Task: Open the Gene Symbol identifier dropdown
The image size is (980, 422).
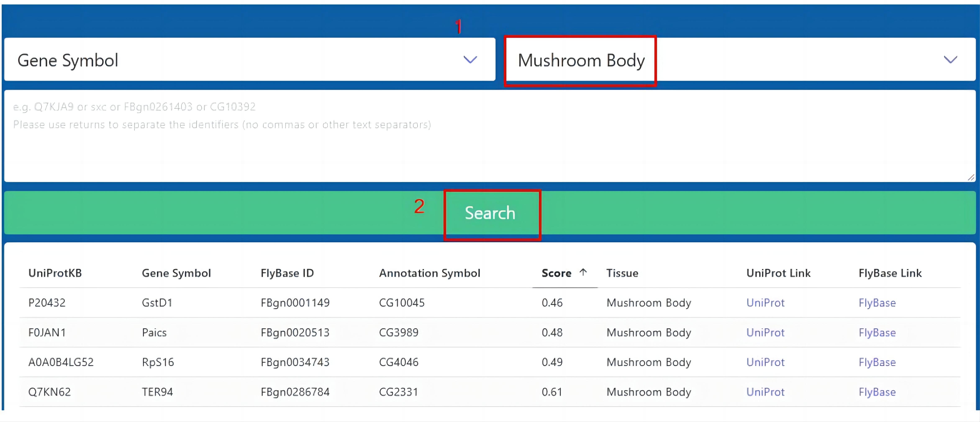Action: coord(250,59)
